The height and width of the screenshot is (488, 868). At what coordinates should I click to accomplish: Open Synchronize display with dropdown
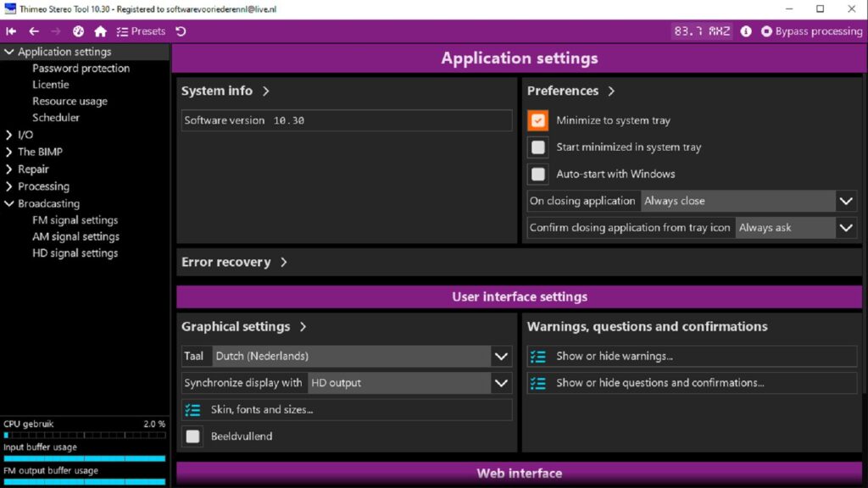pyautogui.click(x=409, y=383)
